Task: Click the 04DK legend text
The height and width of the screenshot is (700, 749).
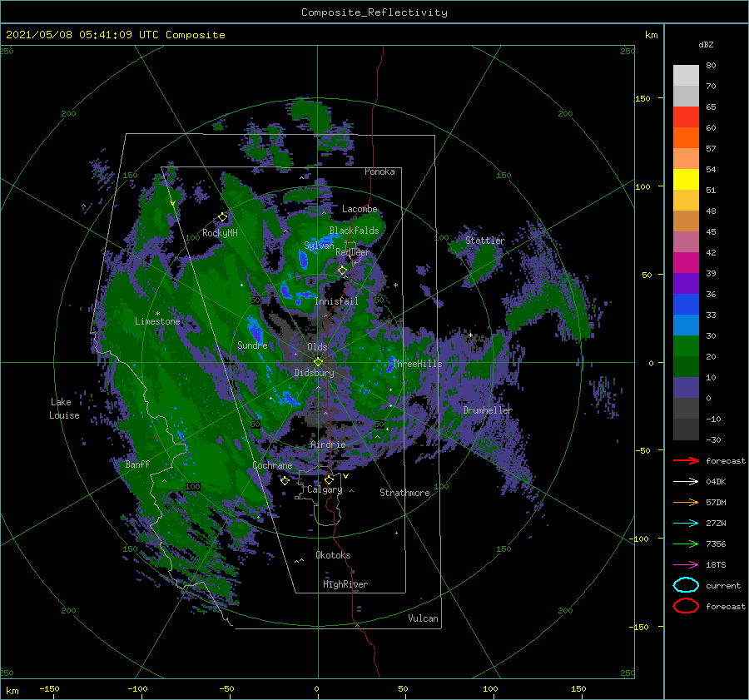Action: coord(716,482)
